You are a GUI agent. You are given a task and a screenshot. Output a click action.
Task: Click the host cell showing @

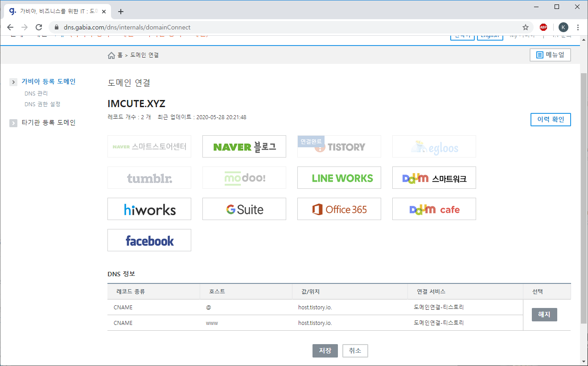(208, 308)
